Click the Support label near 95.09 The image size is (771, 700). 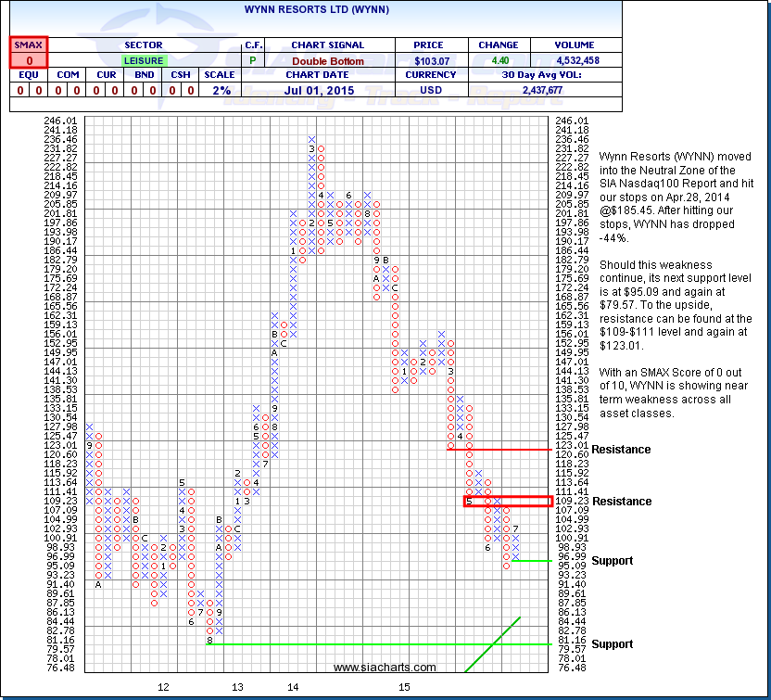(x=613, y=560)
